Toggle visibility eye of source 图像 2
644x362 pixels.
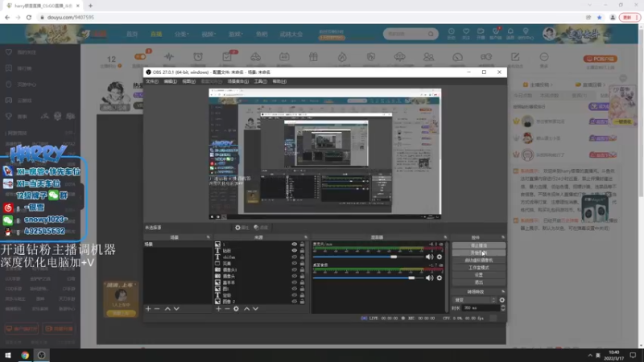(x=294, y=301)
